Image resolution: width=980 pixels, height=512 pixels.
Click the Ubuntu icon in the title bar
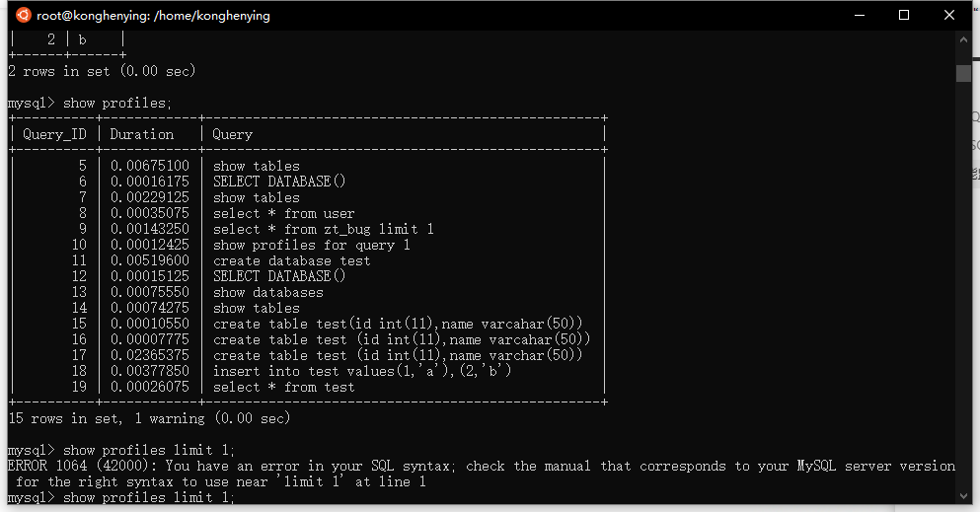click(x=21, y=15)
